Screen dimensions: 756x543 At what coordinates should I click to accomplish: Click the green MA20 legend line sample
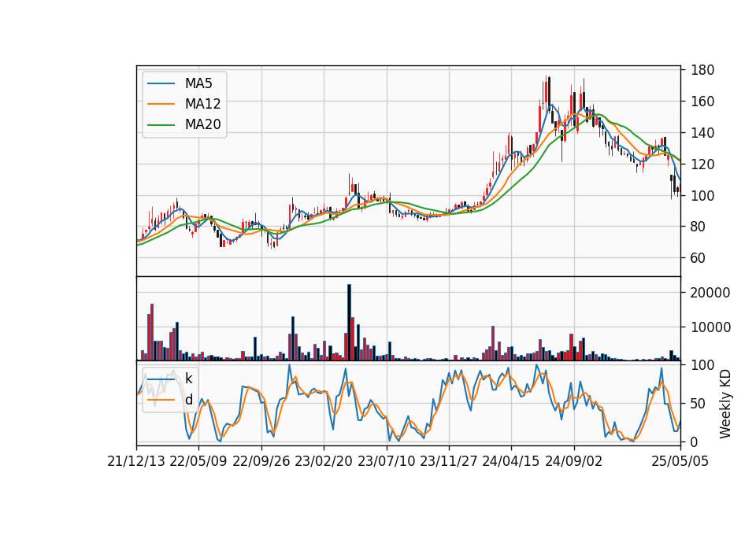(161, 125)
